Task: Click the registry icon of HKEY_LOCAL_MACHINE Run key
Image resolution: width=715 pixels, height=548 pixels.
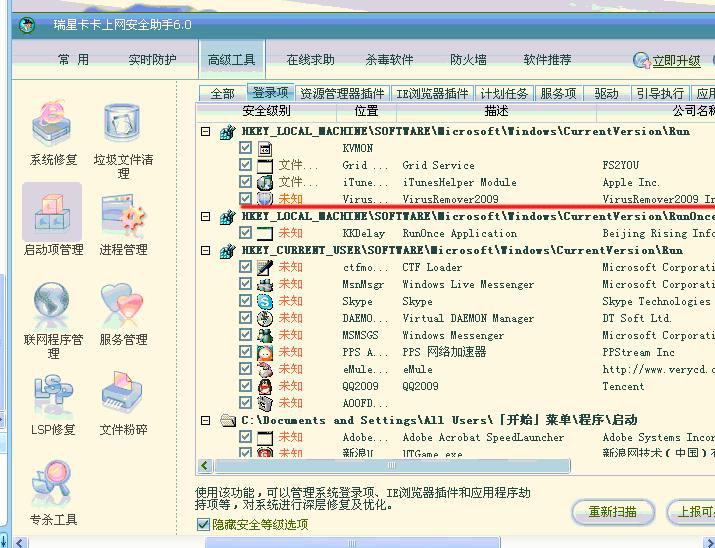Action: (x=227, y=132)
